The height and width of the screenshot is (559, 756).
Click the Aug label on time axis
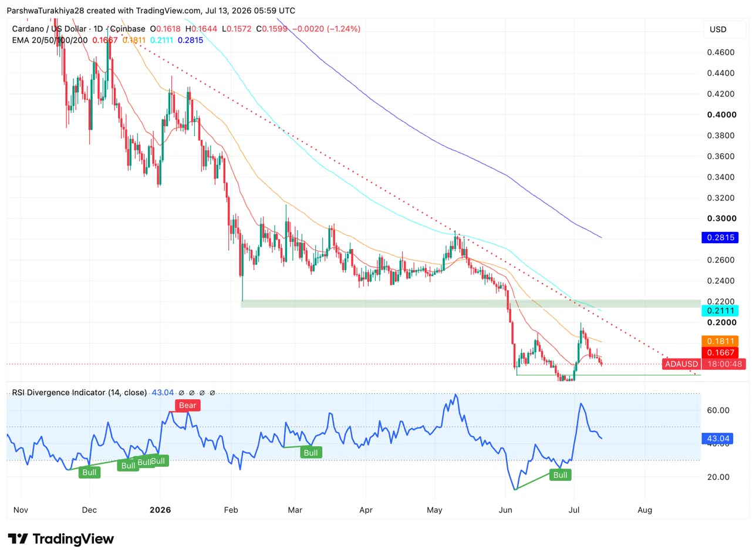(644, 510)
